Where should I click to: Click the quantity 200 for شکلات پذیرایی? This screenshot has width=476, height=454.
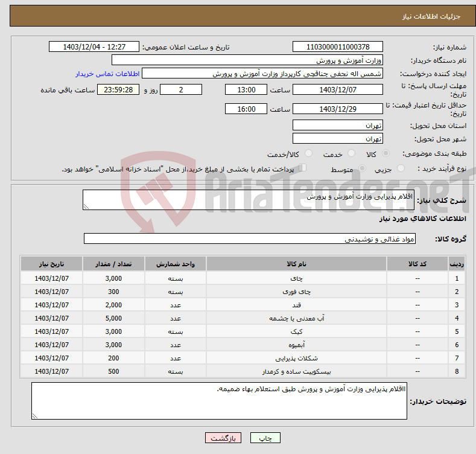[113, 358]
